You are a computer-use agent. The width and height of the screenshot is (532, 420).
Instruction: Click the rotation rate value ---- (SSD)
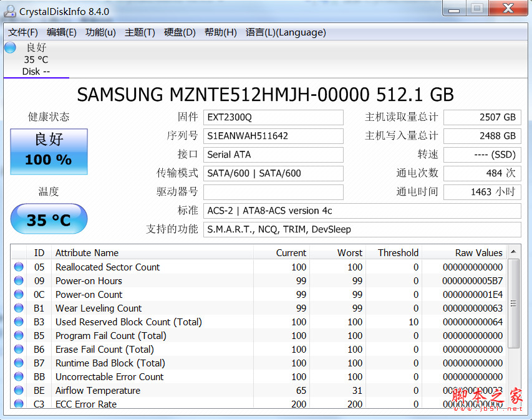[482, 155]
